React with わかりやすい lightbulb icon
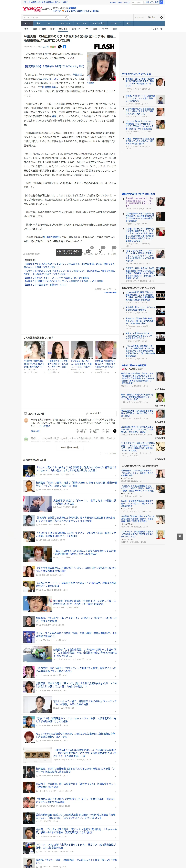 (x=100, y=251)
